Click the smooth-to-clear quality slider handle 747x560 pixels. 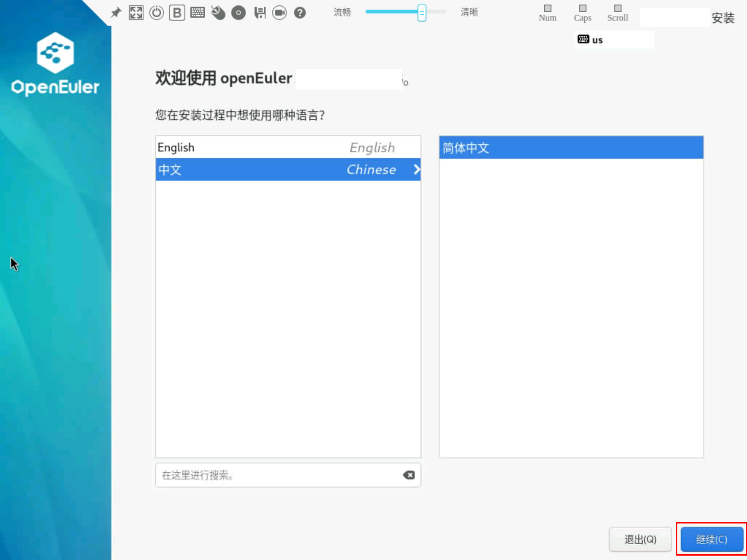click(x=422, y=13)
